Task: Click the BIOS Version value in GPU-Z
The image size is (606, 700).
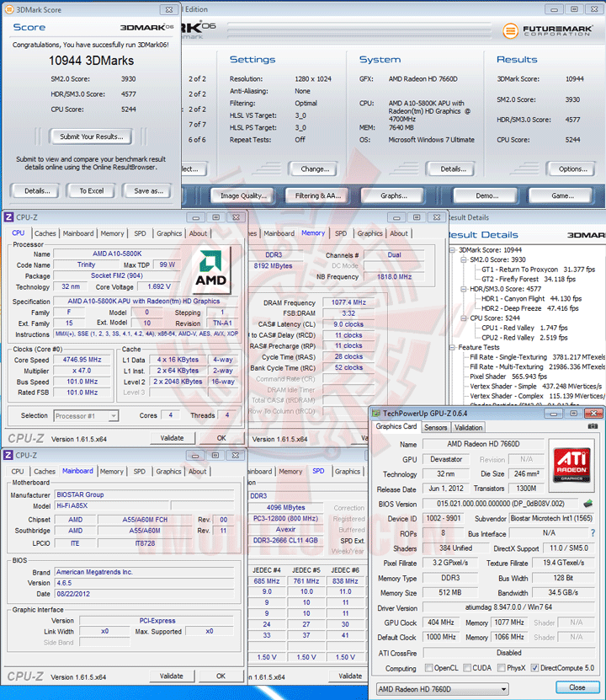Action: coord(500,504)
